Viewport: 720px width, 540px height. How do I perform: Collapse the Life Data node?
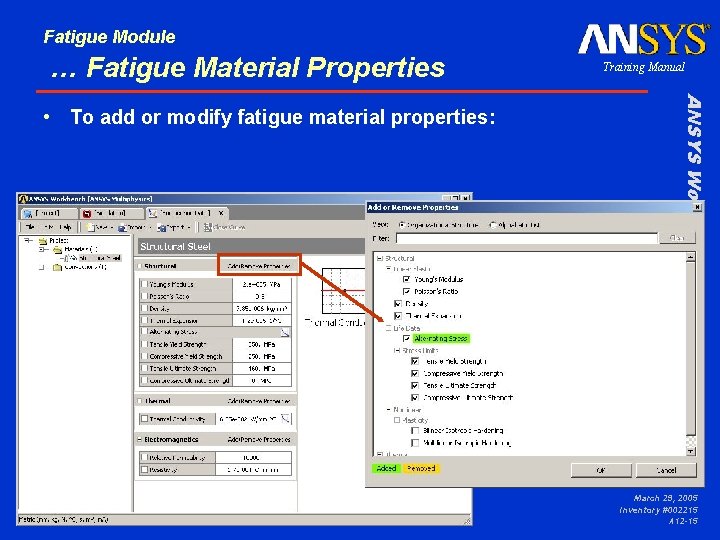[x=388, y=328]
